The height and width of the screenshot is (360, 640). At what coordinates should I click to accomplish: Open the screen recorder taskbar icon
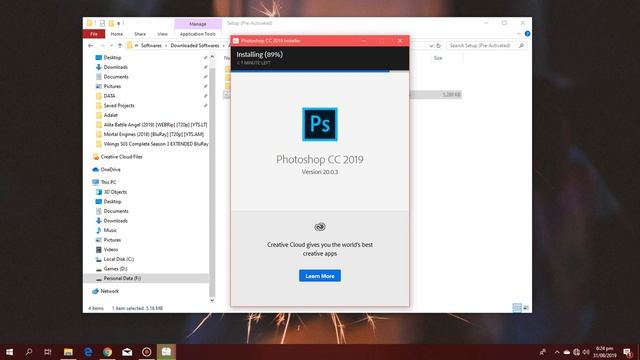[147, 351]
